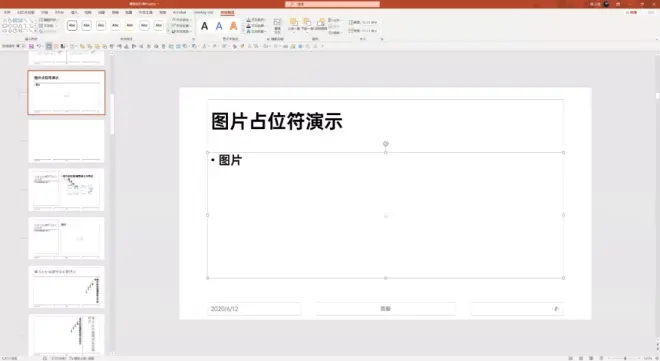The image size is (660, 361).
Task: Open the Text Outline dropdown
Action: click(256, 26)
